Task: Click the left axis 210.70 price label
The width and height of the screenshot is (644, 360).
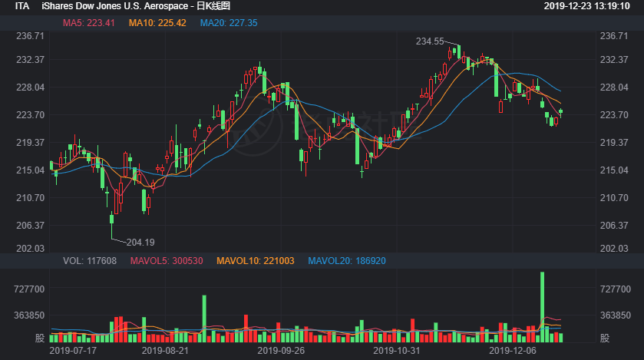Action: 30,198
